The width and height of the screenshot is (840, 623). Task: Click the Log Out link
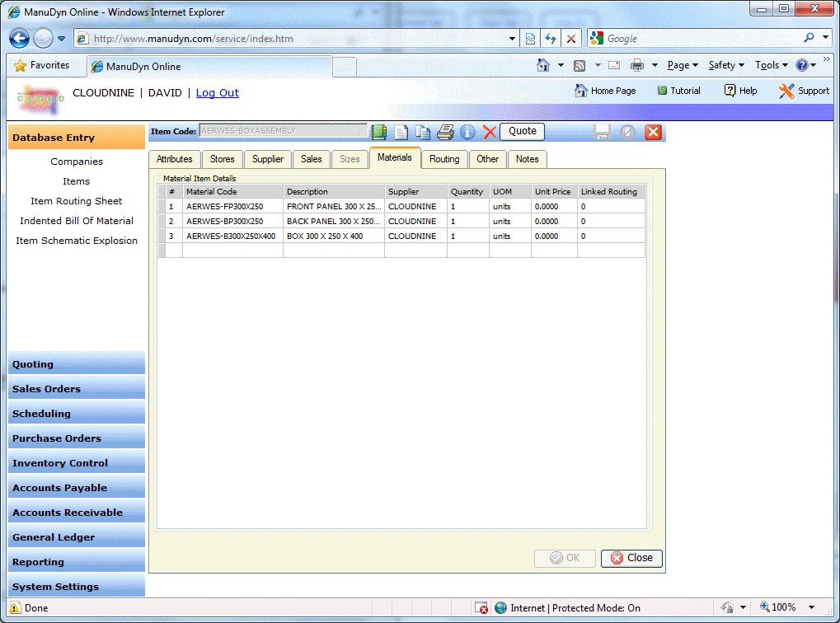[x=218, y=93]
